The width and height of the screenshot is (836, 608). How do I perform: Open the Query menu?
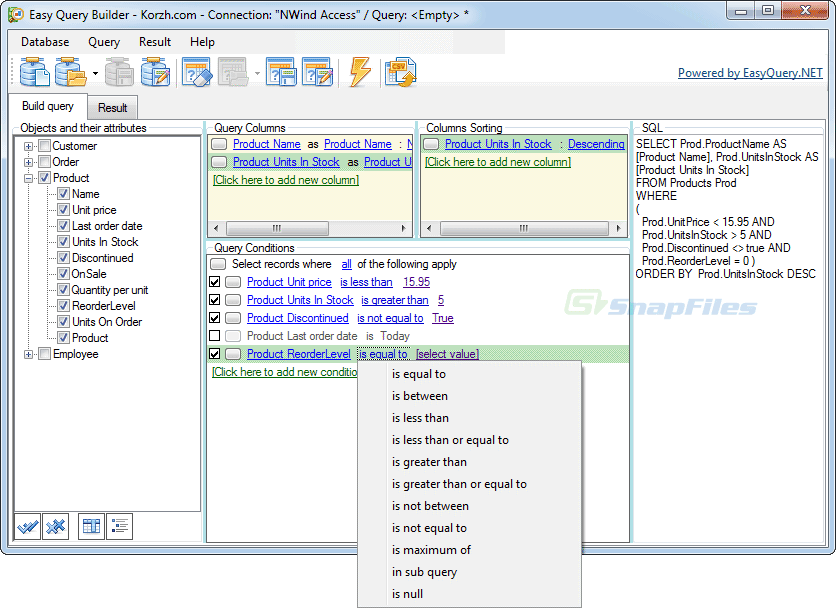click(x=104, y=42)
